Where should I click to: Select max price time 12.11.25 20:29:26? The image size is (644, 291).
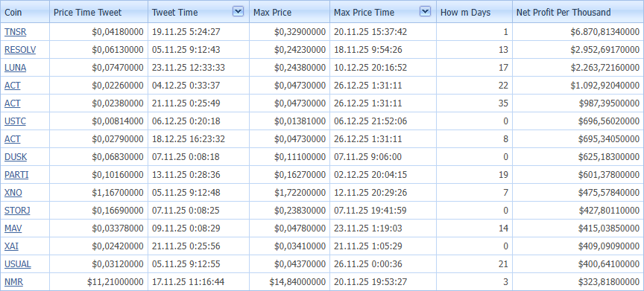pyautogui.click(x=383, y=193)
